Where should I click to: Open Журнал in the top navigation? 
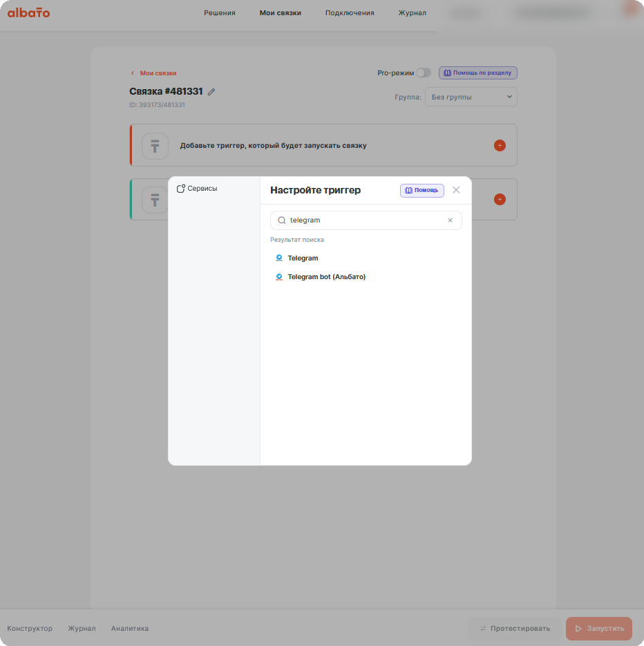click(x=412, y=12)
